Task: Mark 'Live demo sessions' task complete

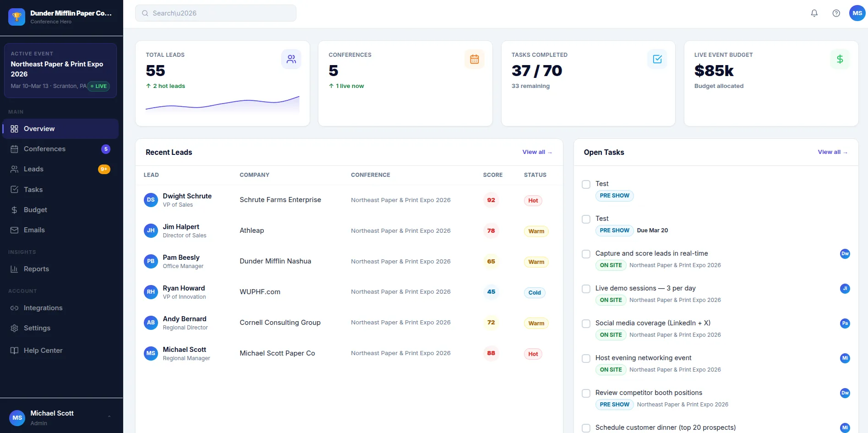Action: (x=585, y=289)
